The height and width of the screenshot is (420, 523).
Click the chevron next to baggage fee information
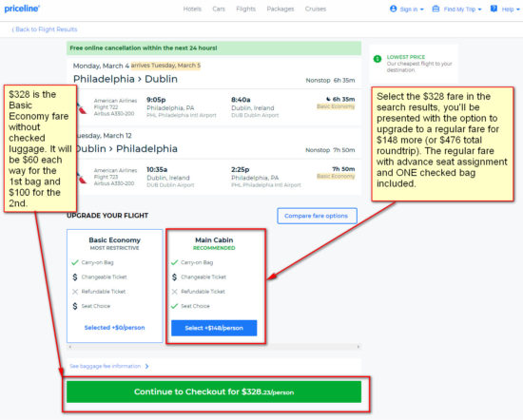click(146, 367)
